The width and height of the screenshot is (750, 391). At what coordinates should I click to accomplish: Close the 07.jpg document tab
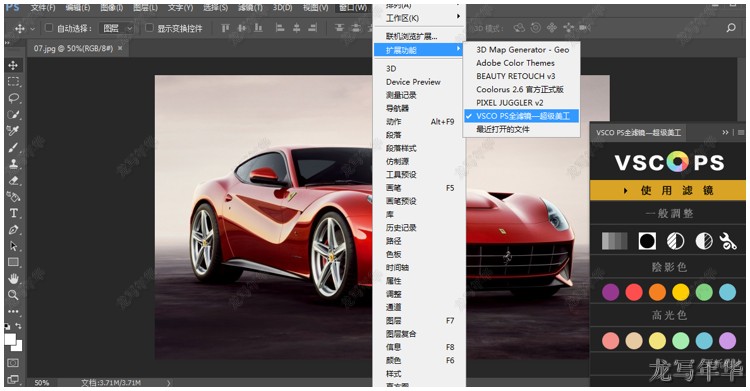120,48
